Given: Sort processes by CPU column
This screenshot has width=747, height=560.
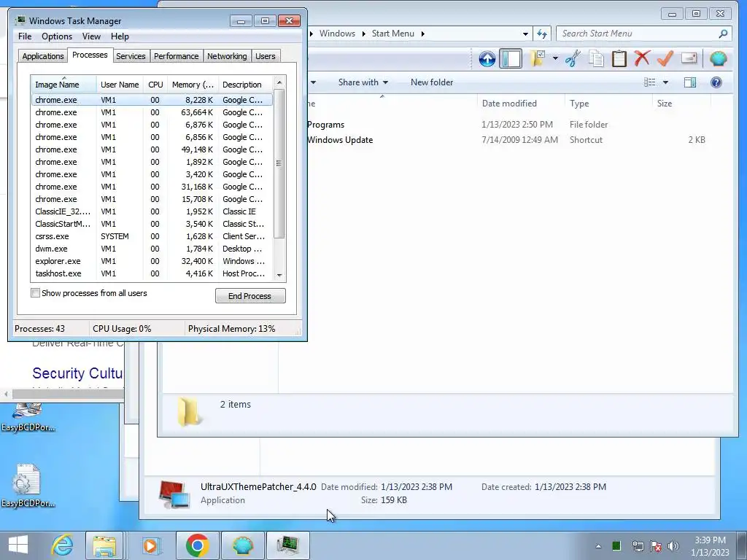Looking at the screenshot, I should (155, 85).
